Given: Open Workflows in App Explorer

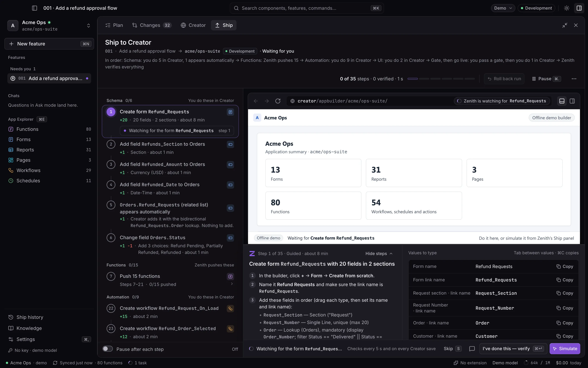Looking at the screenshot, I should [49, 170].
